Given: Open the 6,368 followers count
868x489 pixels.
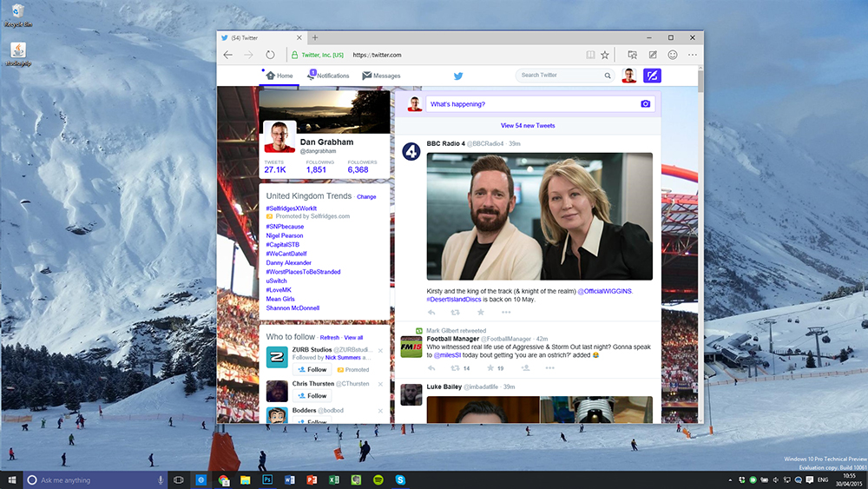Looking at the screenshot, I should [358, 169].
